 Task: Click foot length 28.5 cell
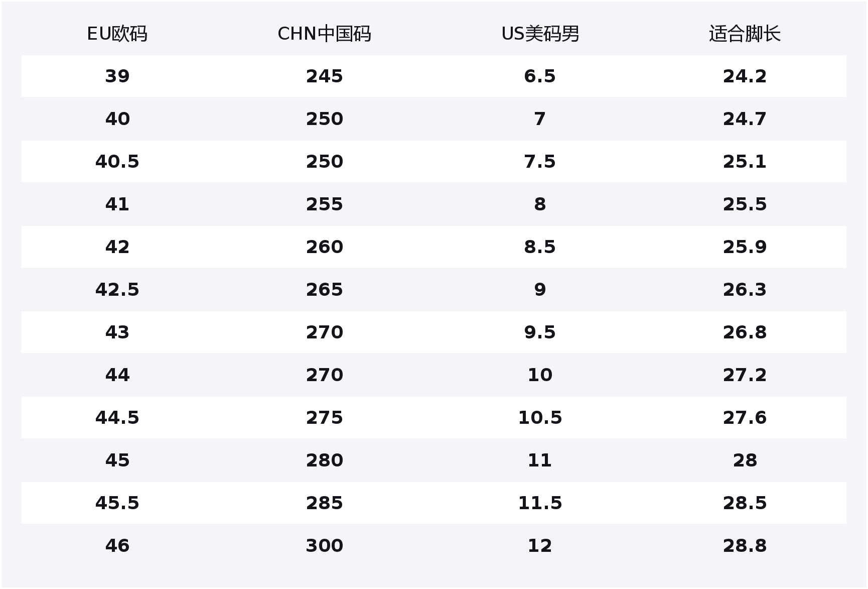pos(745,503)
